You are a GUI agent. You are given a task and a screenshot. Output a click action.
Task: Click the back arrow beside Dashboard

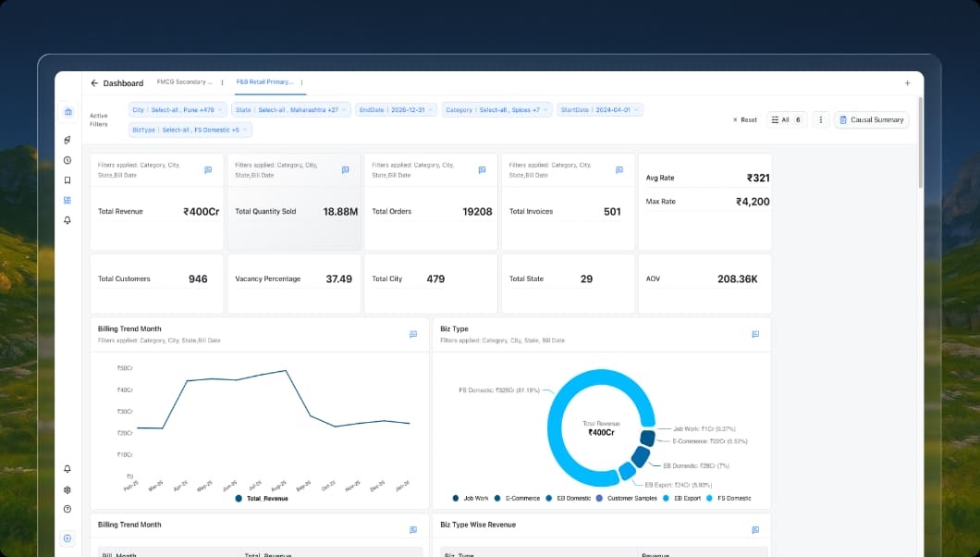[x=92, y=82]
